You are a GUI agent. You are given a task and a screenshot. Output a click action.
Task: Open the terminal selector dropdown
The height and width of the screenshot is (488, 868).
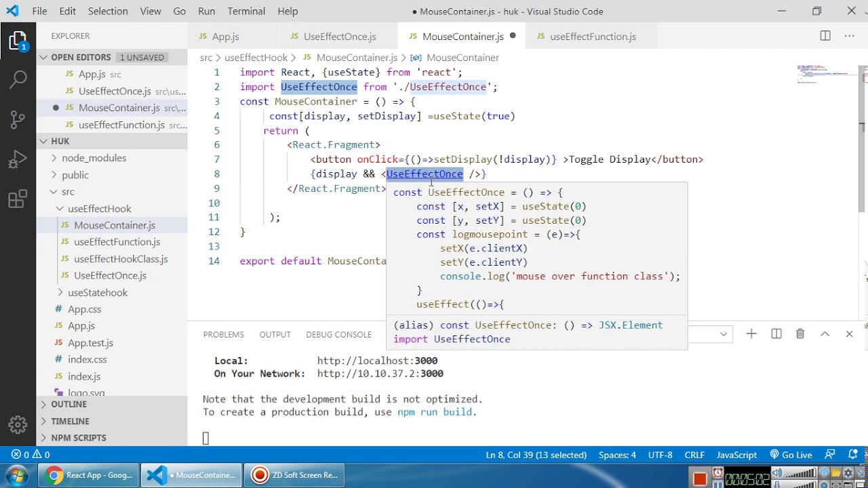pyautogui.click(x=710, y=333)
